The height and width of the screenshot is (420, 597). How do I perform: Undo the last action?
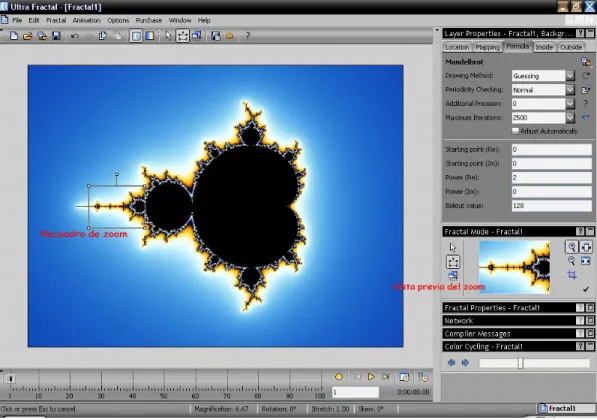(75, 36)
